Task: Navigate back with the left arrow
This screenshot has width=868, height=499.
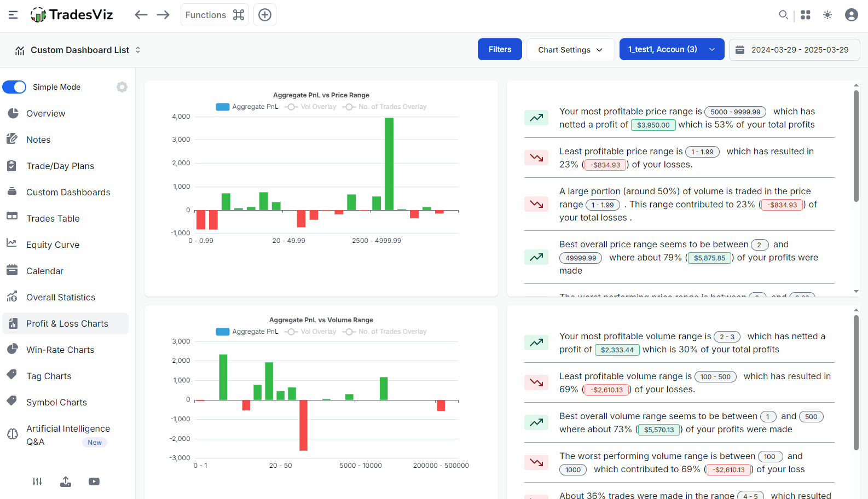Action: [x=141, y=15]
